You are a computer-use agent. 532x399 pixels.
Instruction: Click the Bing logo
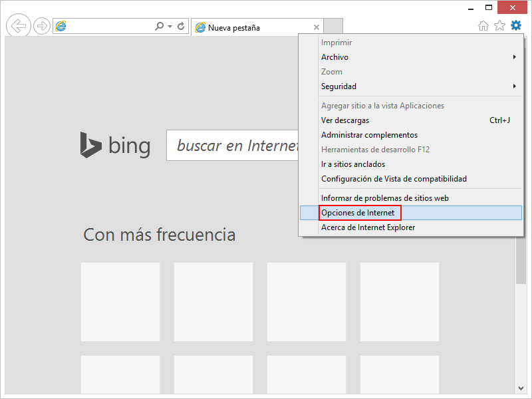pyautogui.click(x=114, y=145)
